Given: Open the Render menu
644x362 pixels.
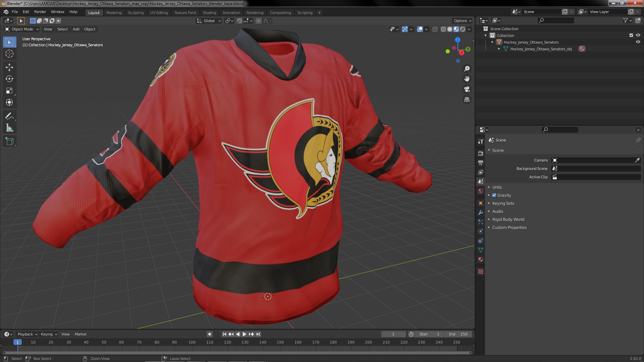Looking at the screenshot, I should point(40,12).
